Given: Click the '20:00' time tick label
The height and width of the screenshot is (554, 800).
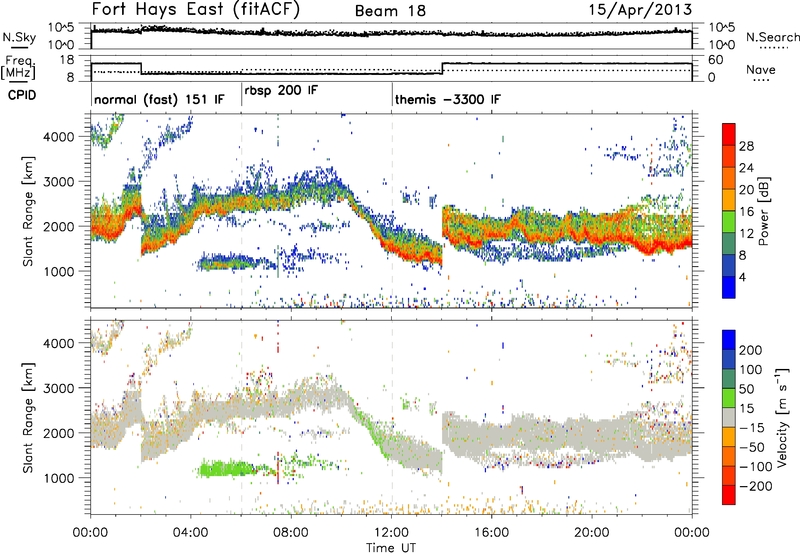Looking at the screenshot, I should click(592, 533).
